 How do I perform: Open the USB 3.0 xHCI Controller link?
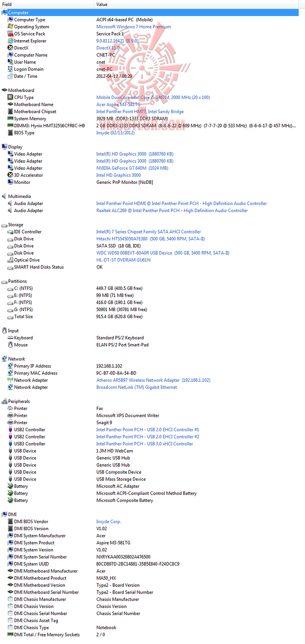144,444
